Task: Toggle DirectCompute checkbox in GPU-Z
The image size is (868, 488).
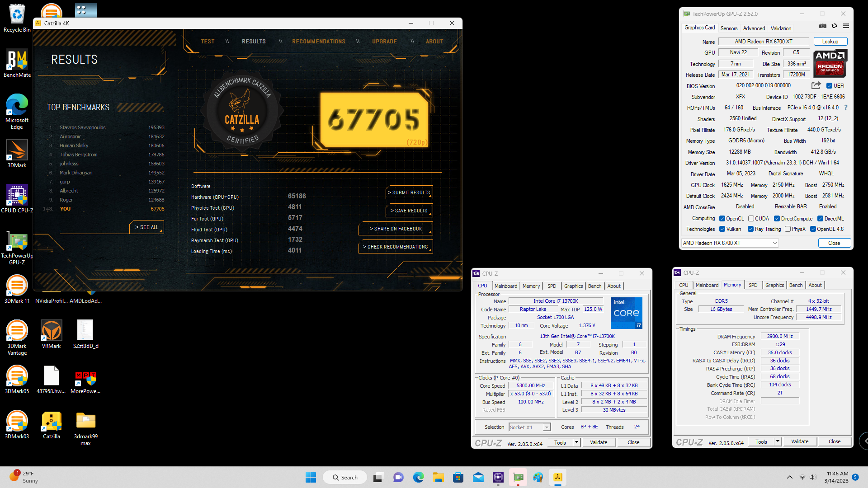Action: point(777,219)
